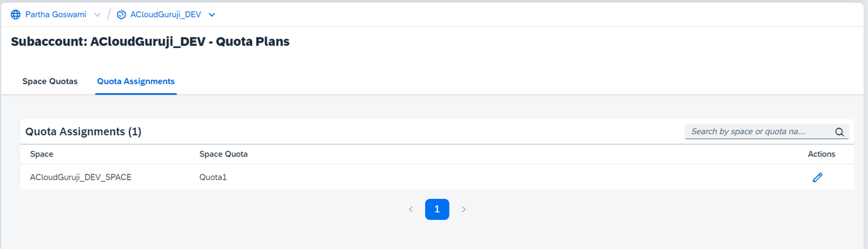Go to the previous page arrow
This screenshot has height=249, width=868.
411,209
